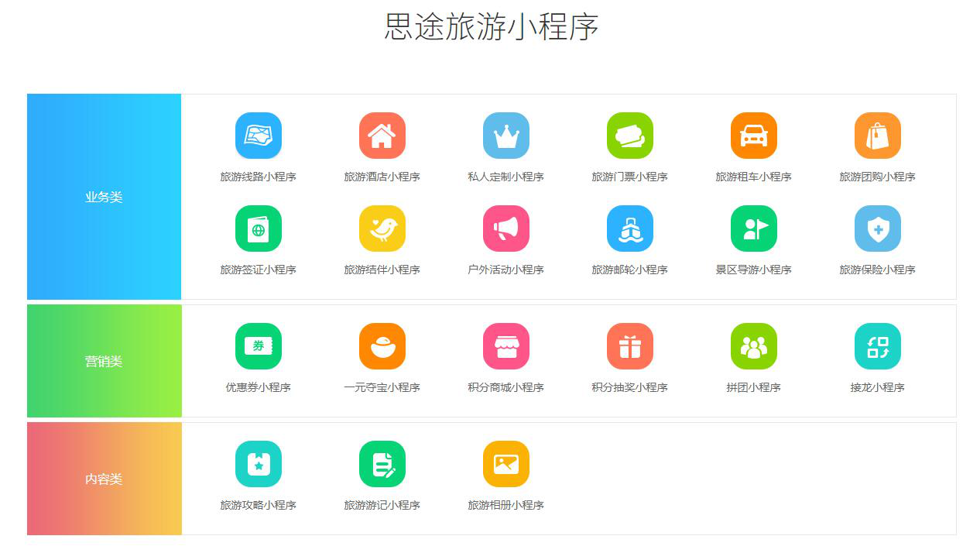Screen dimensions: 980x560
Task: Switch to the 业务类 category panel
Action: pyautogui.click(x=104, y=197)
